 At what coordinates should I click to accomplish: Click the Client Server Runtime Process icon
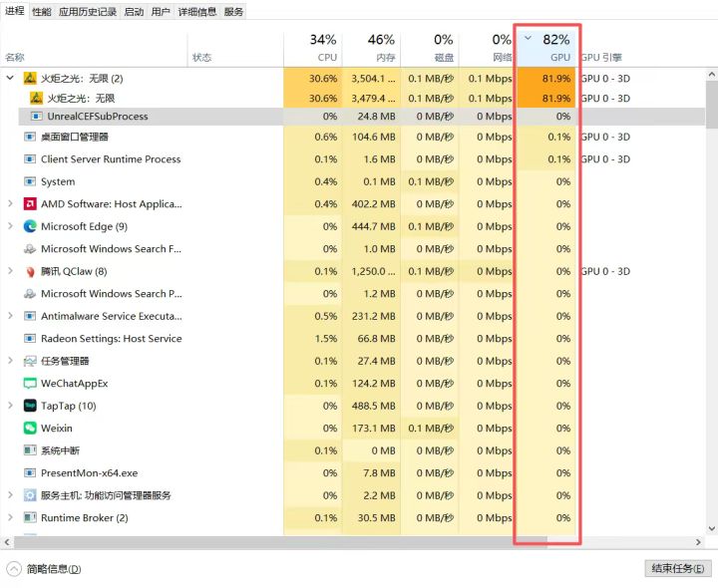[30, 158]
